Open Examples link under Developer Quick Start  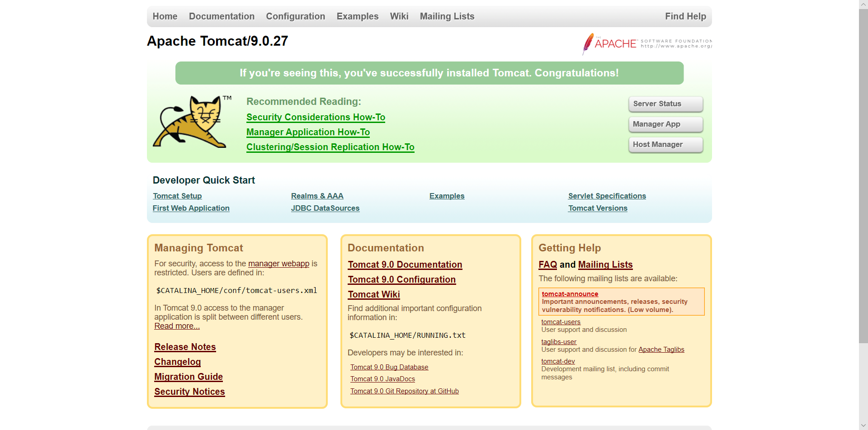(447, 196)
